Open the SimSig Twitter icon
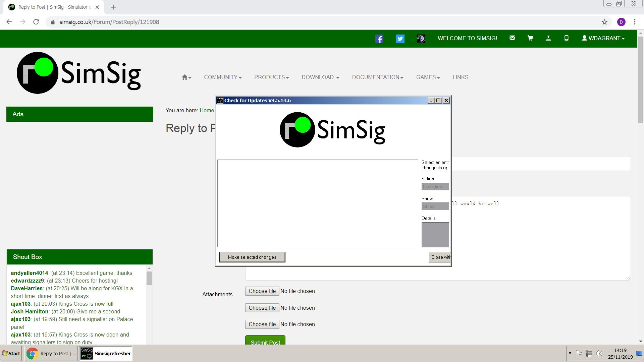This screenshot has height=362, width=644. pos(400,39)
